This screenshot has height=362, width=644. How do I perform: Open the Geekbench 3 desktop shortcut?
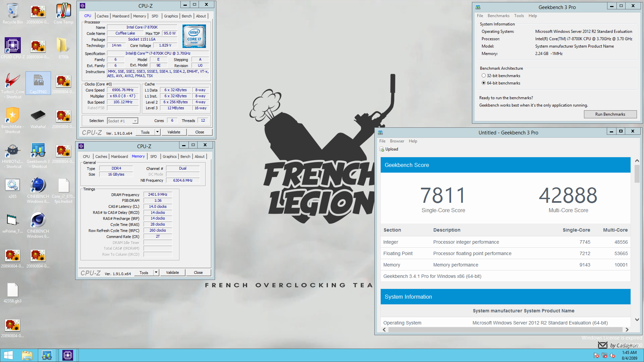coord(38,155)
